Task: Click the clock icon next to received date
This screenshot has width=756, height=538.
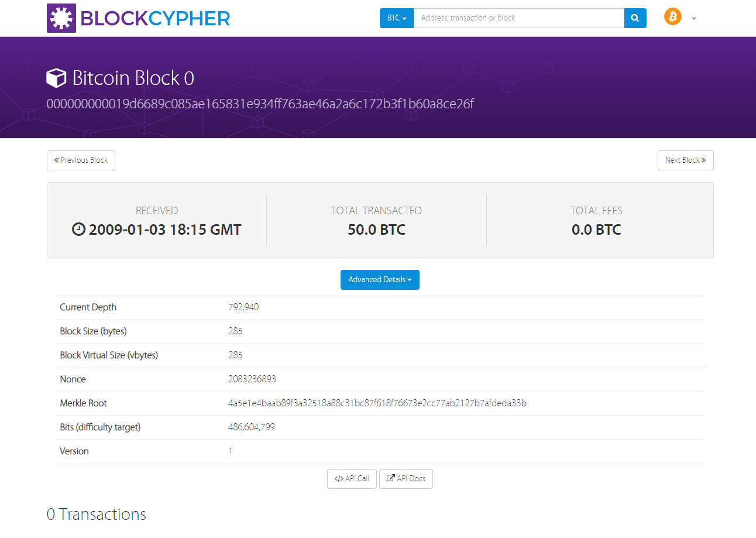Action: [78, 229]
